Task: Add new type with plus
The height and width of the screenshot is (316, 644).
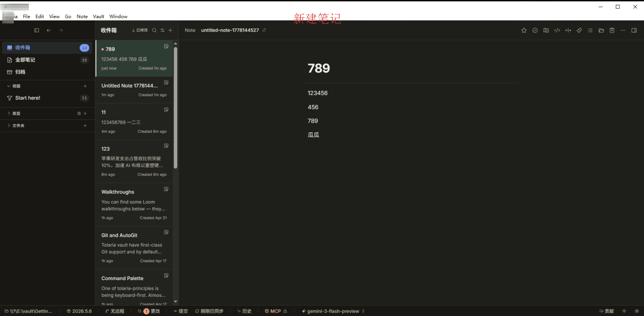Action: point(85,113)
